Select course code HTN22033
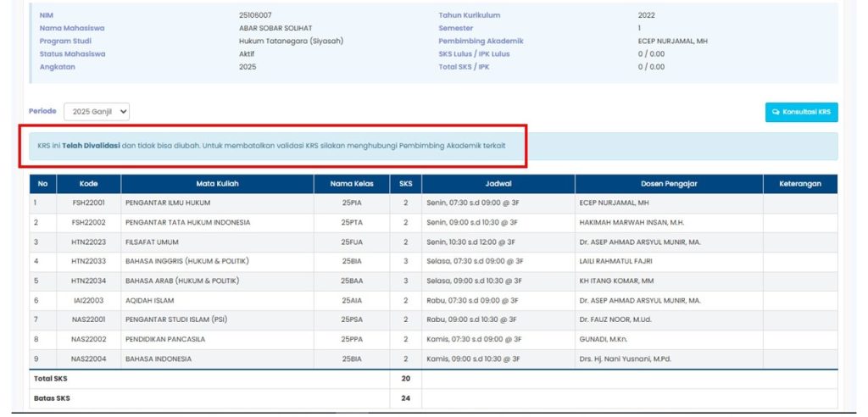 pos(89,261)
